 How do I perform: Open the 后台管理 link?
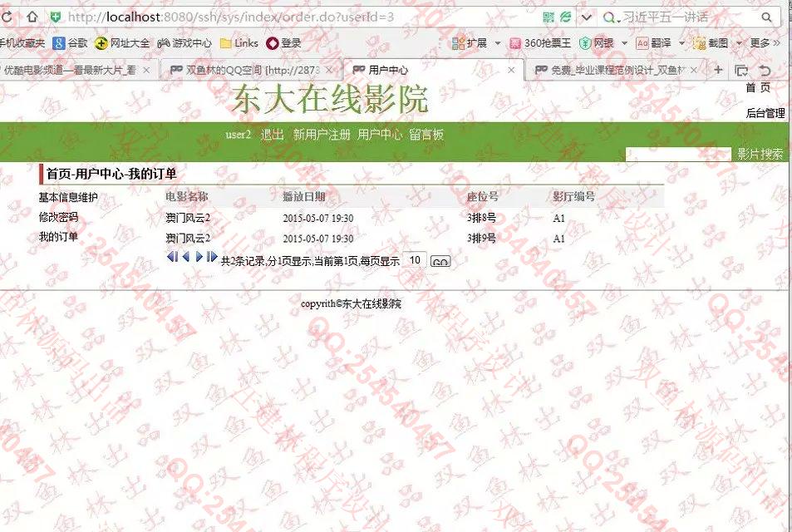(x=765, y=113)
